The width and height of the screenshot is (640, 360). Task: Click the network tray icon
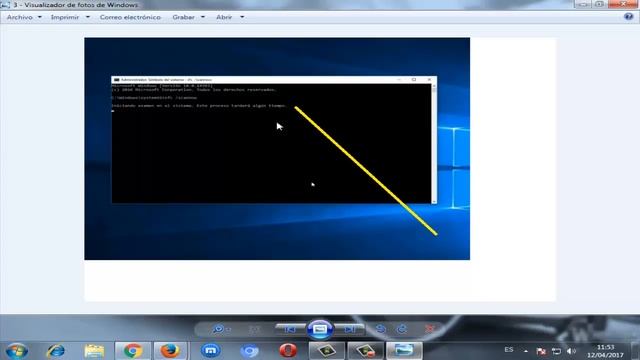556,351
